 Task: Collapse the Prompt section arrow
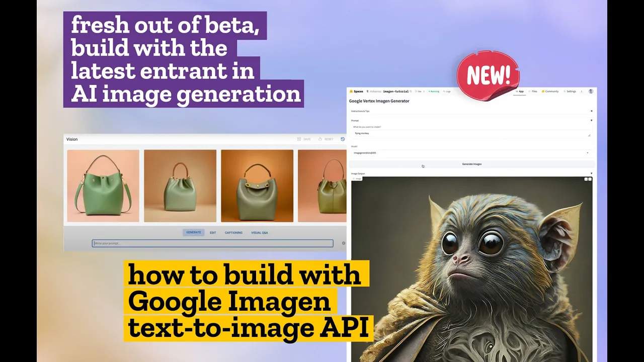tap(591, 120)
